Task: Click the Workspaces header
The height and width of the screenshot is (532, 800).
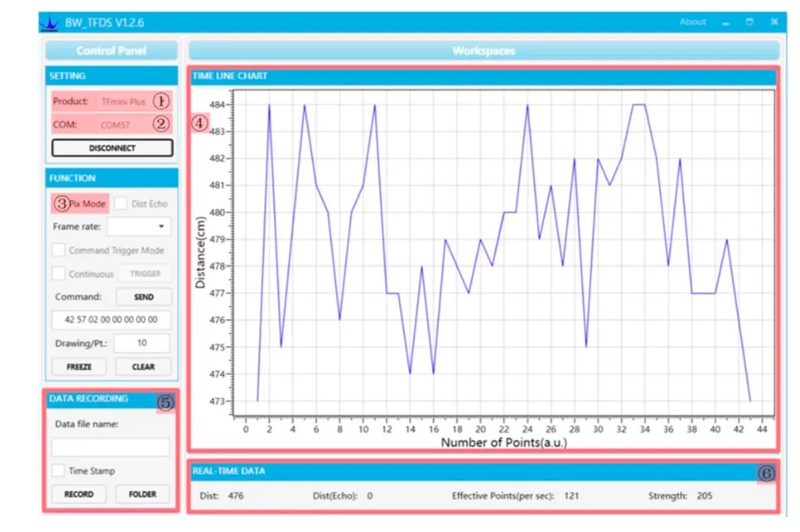Action: [x=484, y=51]
